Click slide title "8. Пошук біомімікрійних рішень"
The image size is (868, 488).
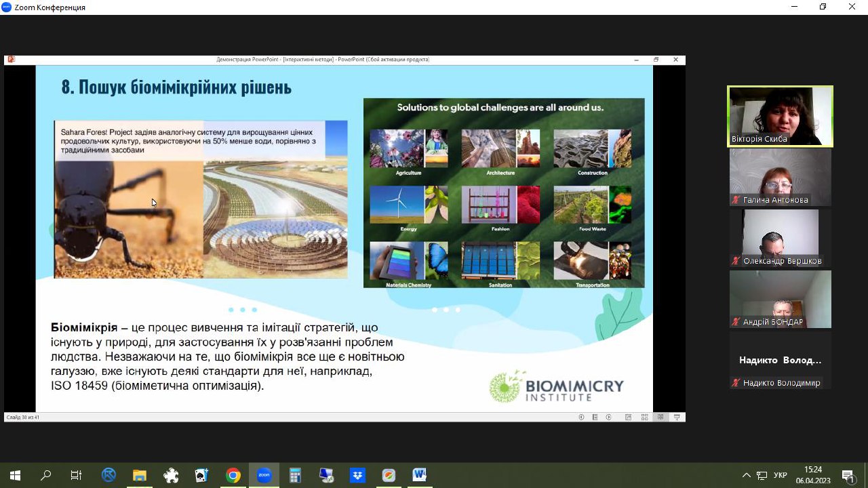click(x=176, y=87)
